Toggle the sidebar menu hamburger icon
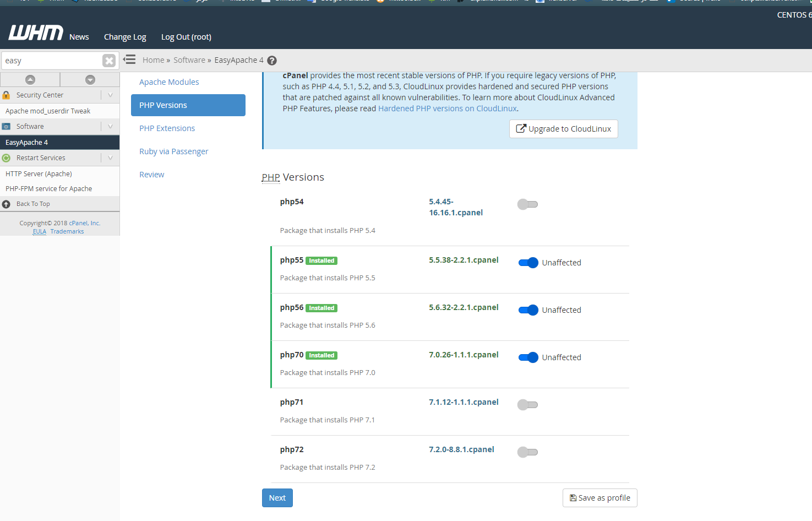Screen dimensions: 812x521 pyautogui.click(x=129, y=59)
